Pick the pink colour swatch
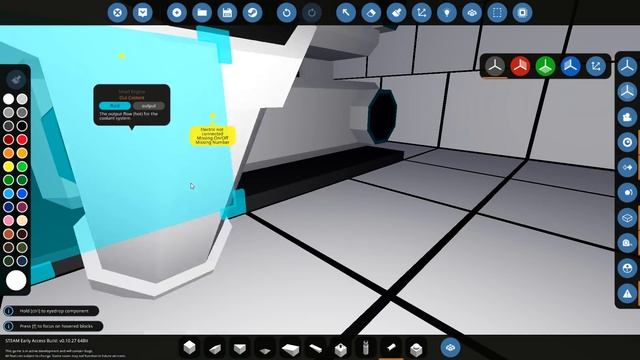Viewport: 640px width, 360px height. tap(9, 220)
